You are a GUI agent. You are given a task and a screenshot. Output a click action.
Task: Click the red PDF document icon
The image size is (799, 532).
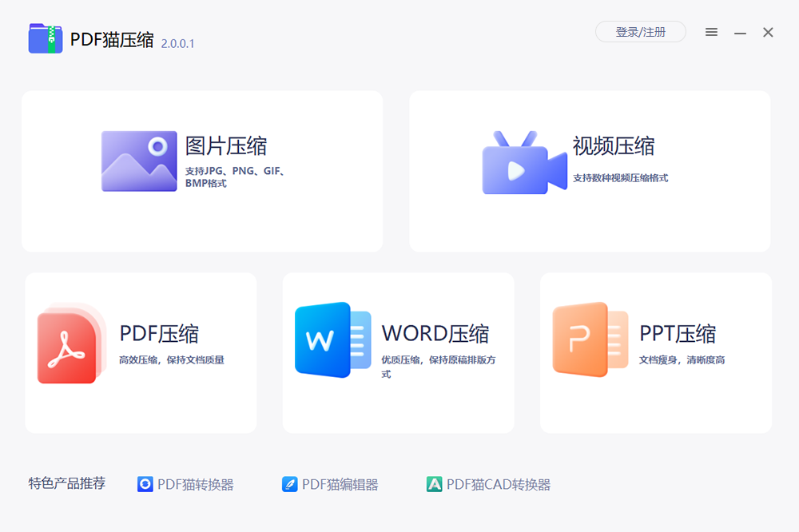click(x=71, y=344)
